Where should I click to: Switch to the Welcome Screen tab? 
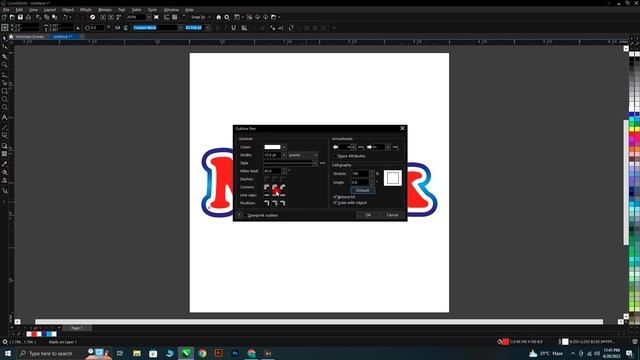pos(29,36)
